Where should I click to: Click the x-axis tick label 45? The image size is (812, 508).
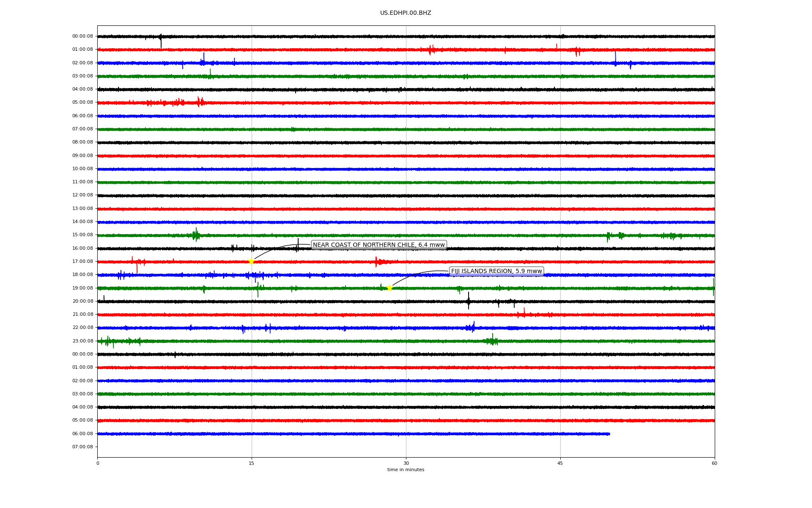click(x=560, y=463)
